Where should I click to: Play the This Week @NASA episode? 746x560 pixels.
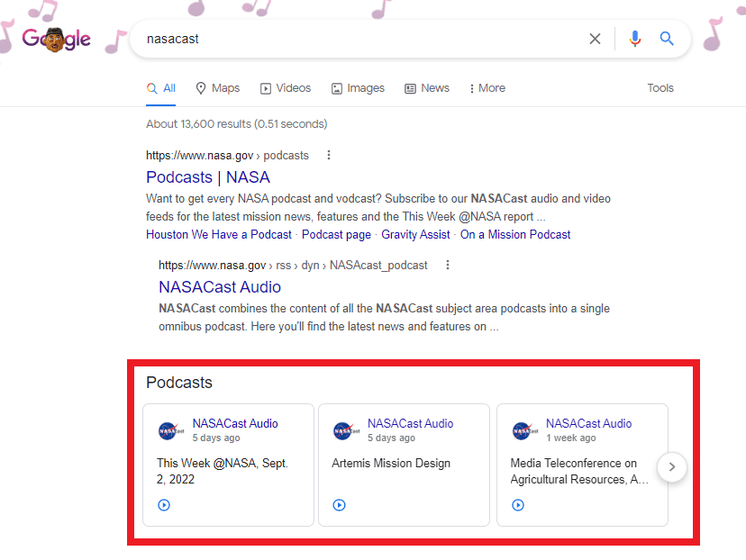click(163, 505)
